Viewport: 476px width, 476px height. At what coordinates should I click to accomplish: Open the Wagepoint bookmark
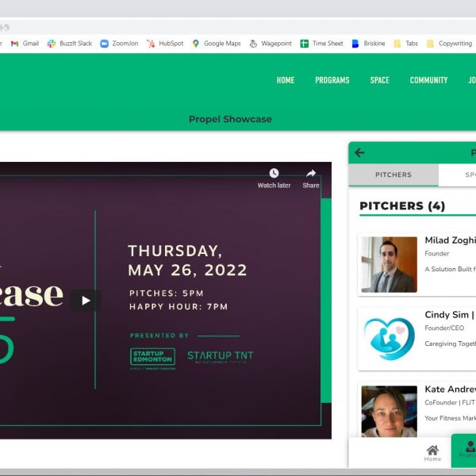click(271, 44)
